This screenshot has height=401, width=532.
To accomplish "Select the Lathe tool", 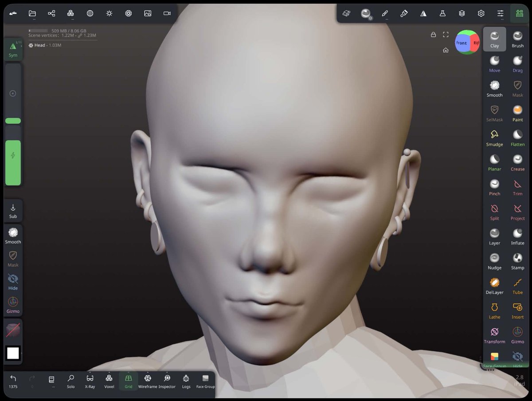I will click(495, 311).
